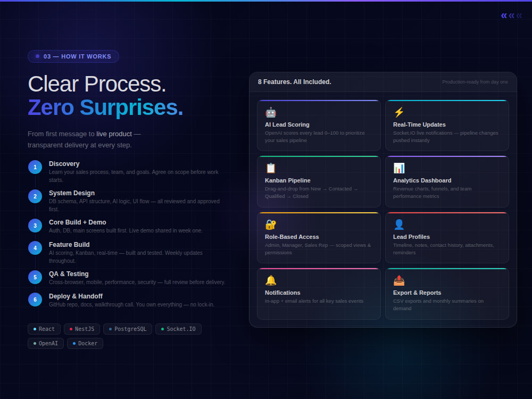Select step 4 circle for Feature Build
The height and width of the screenshot is (399, 532).
35,248
